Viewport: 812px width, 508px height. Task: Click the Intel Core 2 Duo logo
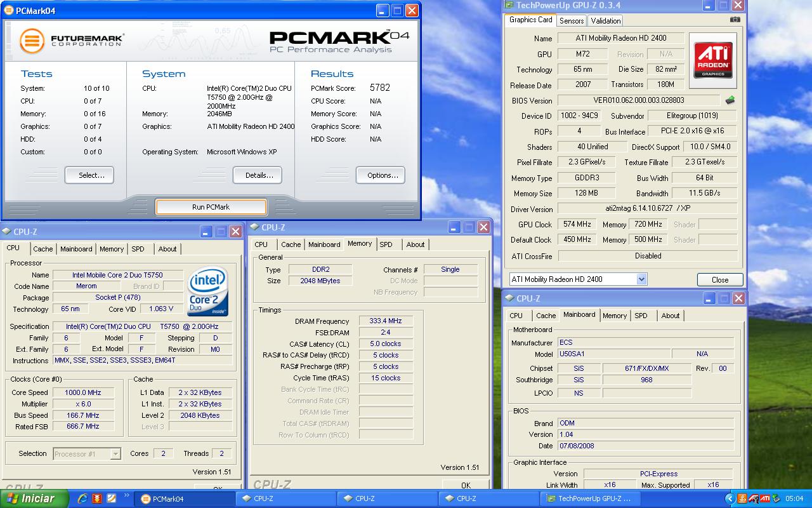pos(207,291)
